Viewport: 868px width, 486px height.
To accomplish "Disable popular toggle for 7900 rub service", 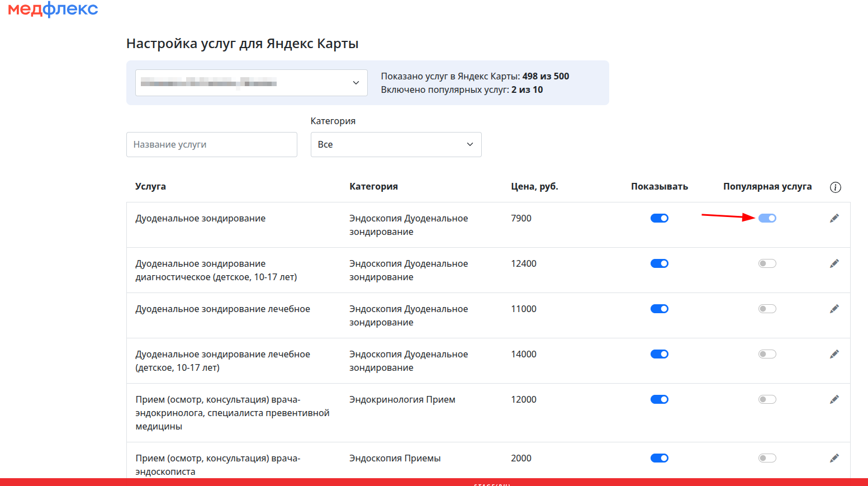I will pos(767,218).
